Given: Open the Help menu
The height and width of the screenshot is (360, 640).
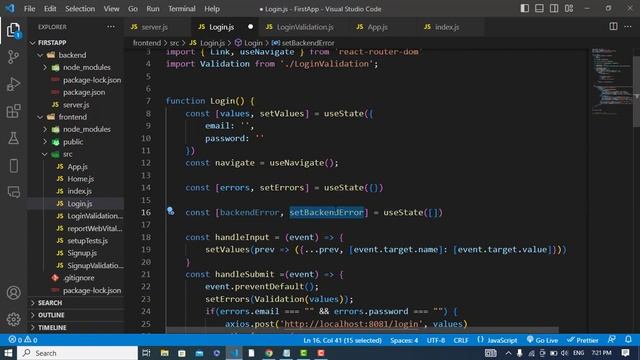Looking at the screenshot, I should tap(212, 9).
